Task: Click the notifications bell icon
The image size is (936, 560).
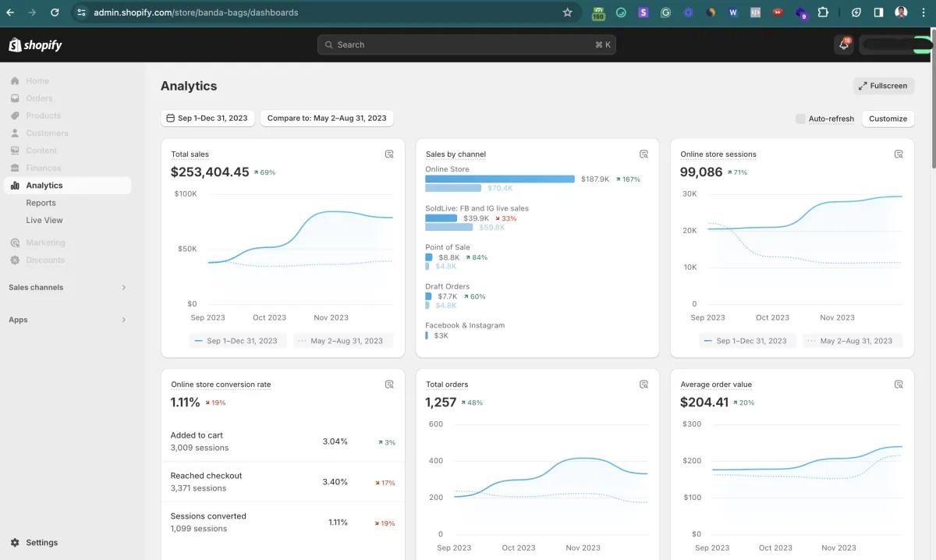Action: 843,45
